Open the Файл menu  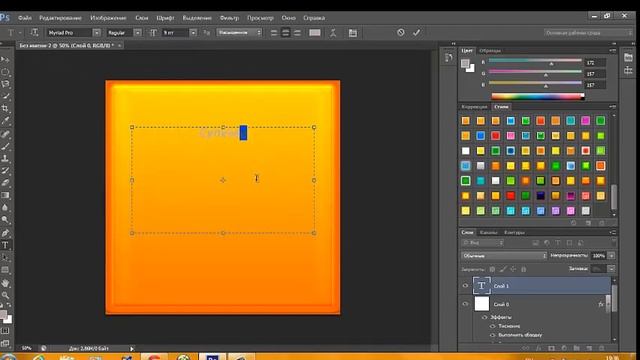coord(24,18)
